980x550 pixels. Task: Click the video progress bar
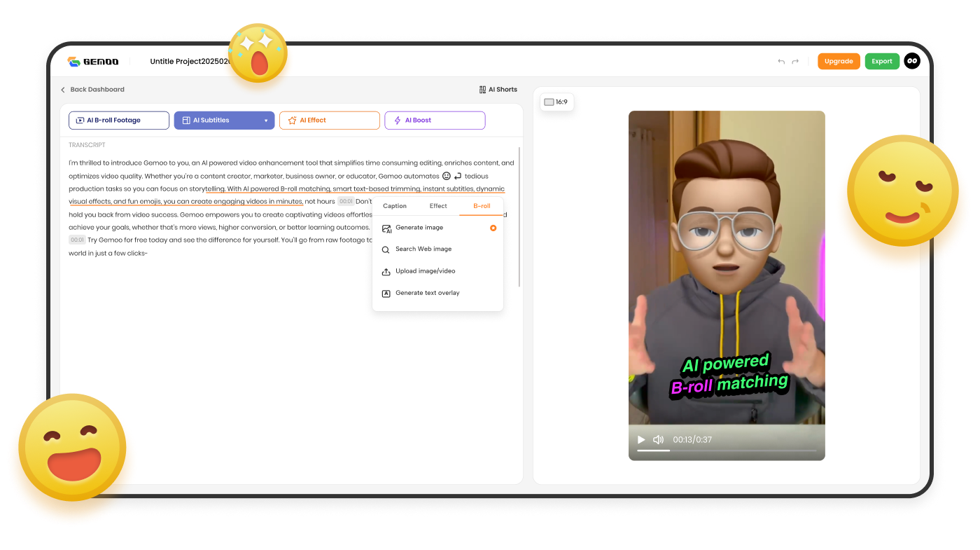(x=727, y=451)
